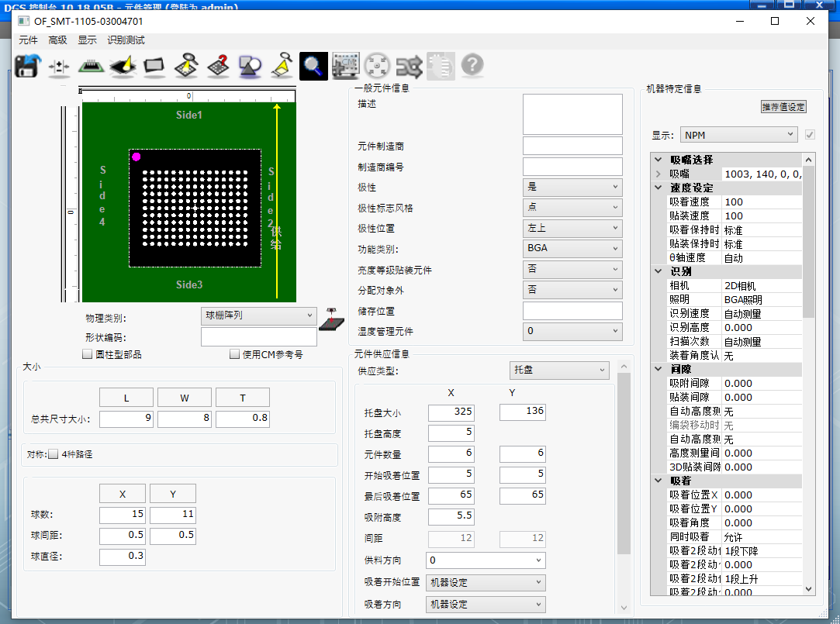
Task: Click the nozzle icon beside 物理类别 dropdown
Action: pos(336,316)
